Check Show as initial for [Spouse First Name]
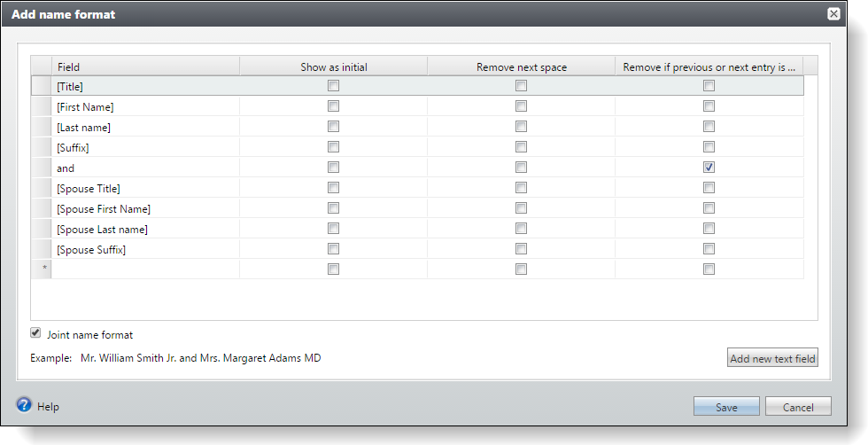Screen dimensions: 868x445 [x=333, y=208]
